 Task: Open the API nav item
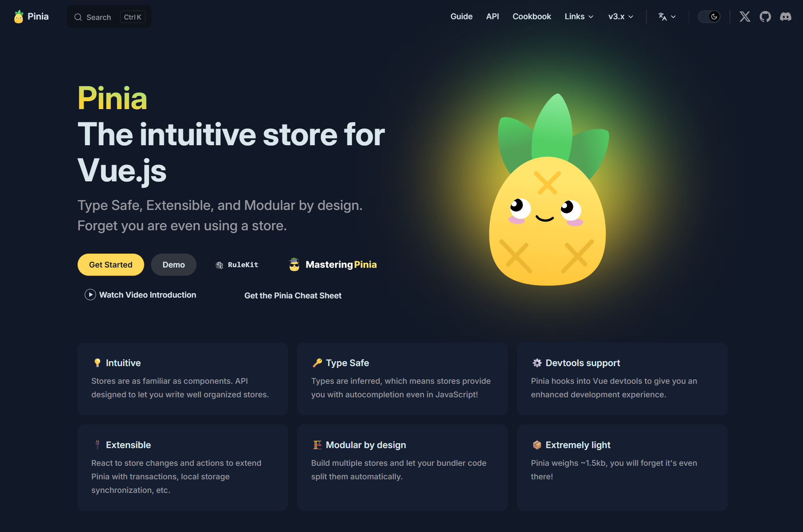(492, 17)
